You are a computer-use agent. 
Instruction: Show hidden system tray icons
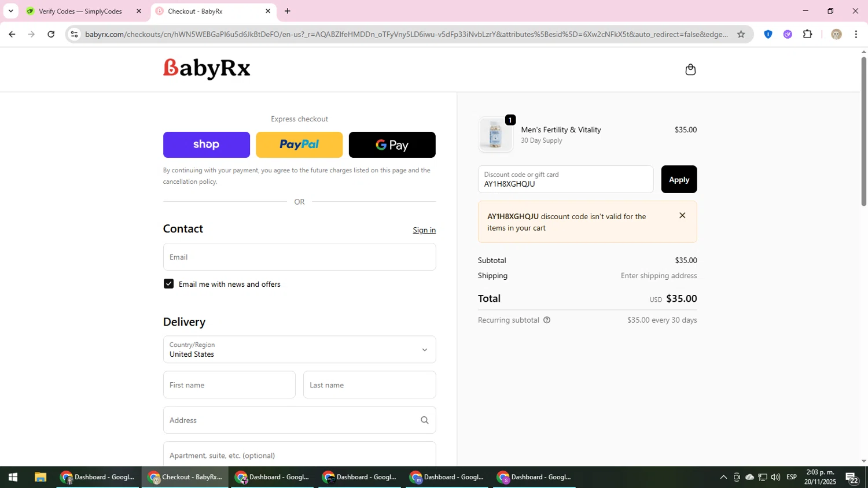click(x=723, y=477)
